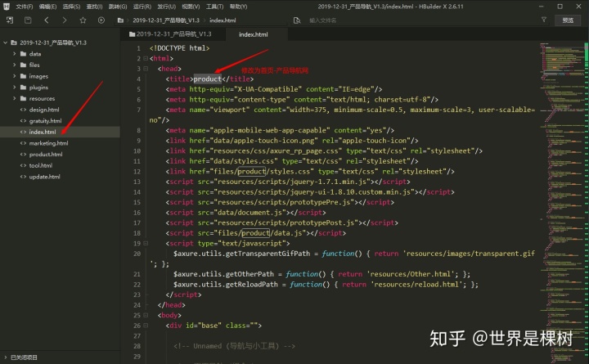Navigate forward with the right arrow icon

[65, 20]
